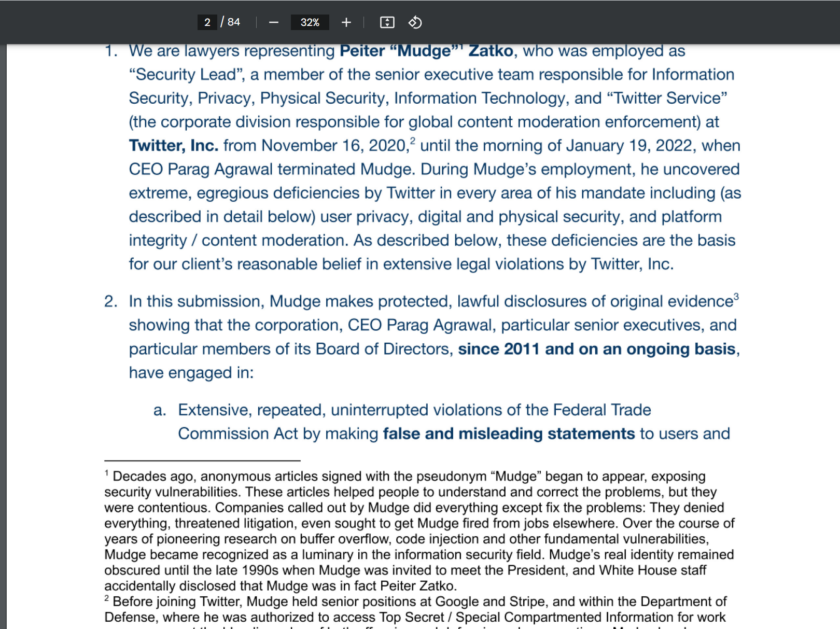Screen dimensions: 840x629
Task: Click text CEO Parag Agrawal terminated Mudge
Action: 272,170
